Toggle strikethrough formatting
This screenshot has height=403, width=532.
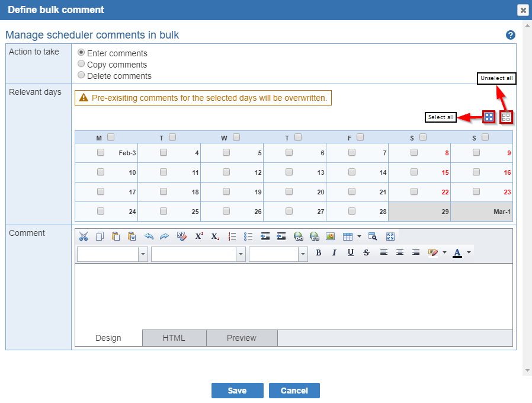pyautogui.click(x=367, y=252)
